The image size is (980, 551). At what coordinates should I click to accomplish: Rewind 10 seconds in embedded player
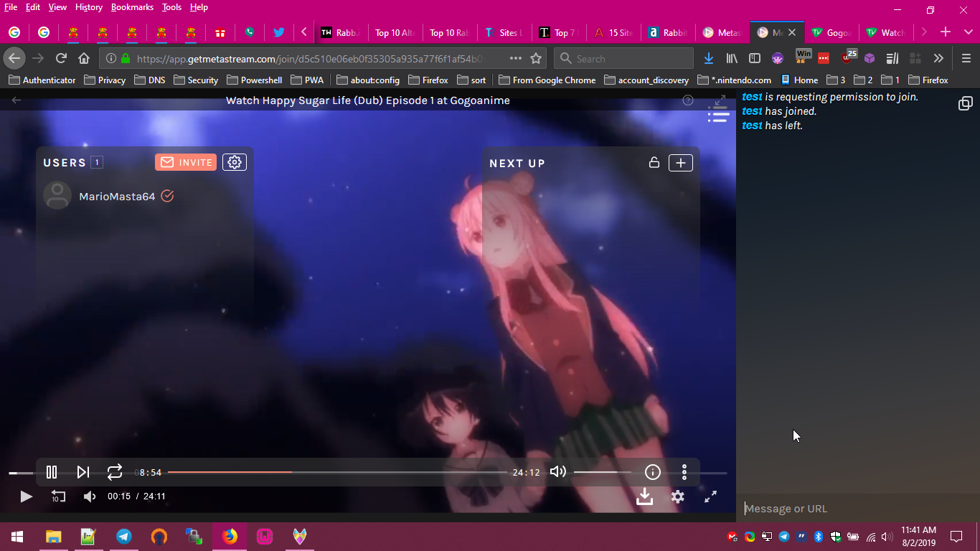(58, 496)
